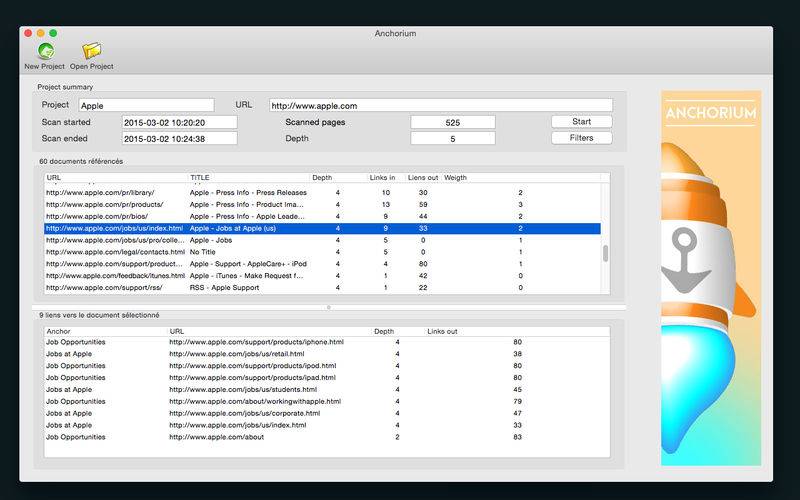Select link row jobs/us/students.html

327,390
